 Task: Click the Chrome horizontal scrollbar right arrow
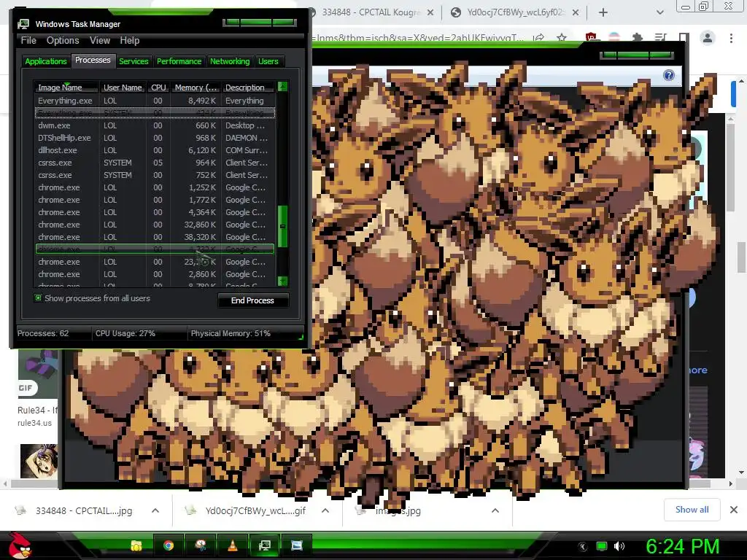pos(730,484)
